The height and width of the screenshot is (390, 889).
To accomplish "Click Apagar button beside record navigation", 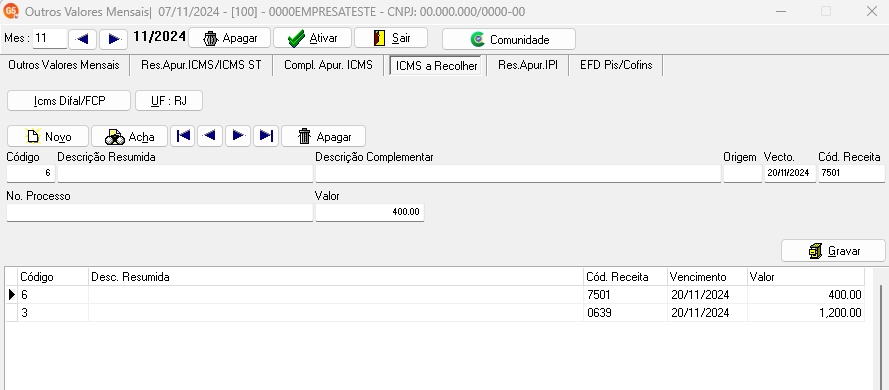I will pyautogui.click(x=324, y=136).
